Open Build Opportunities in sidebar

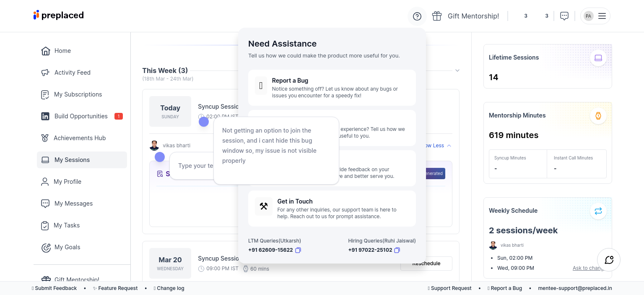coord(81,116)
